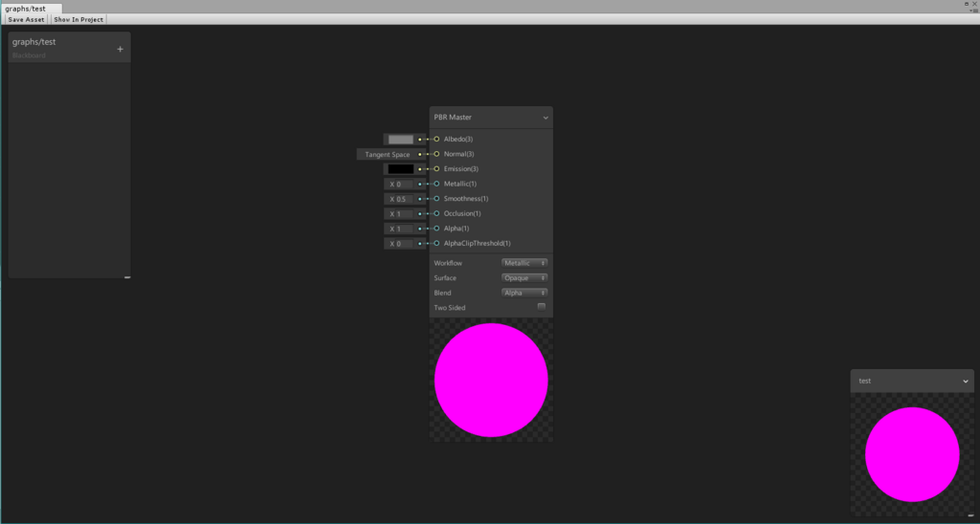
Task: Click the Emission input port circle
Action: [x=436, y=168]
